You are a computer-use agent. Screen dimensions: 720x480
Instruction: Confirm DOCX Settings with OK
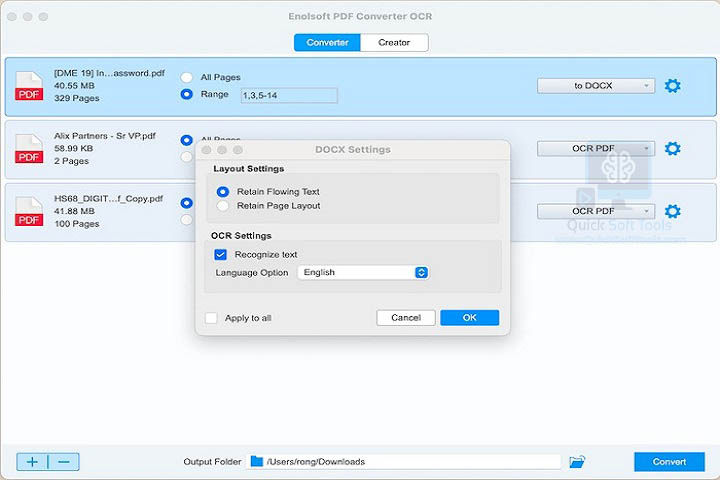[470, 317]
